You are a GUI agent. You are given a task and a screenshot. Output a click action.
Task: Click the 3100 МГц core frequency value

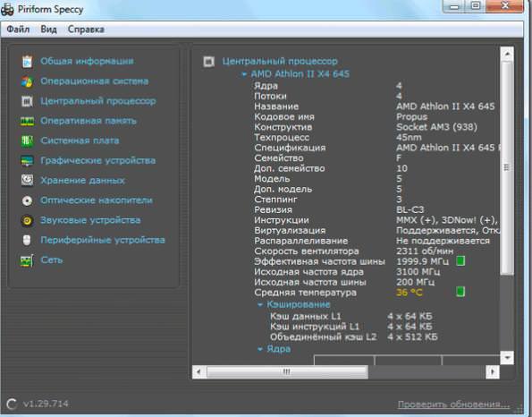click(418, 272)
